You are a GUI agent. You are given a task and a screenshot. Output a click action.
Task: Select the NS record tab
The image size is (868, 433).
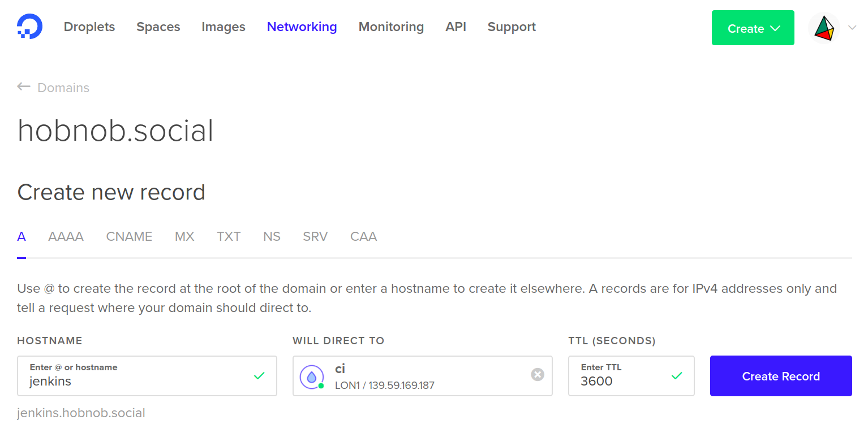click(272, 237)
